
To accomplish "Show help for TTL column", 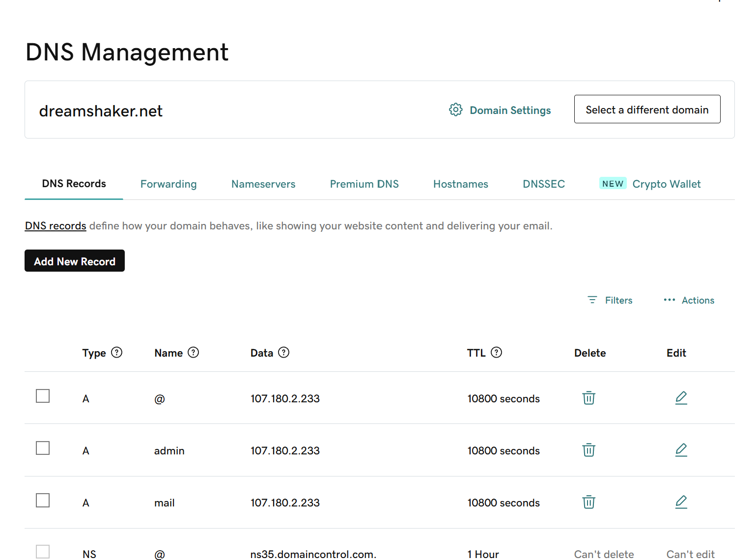I will (x=497, y=353).
